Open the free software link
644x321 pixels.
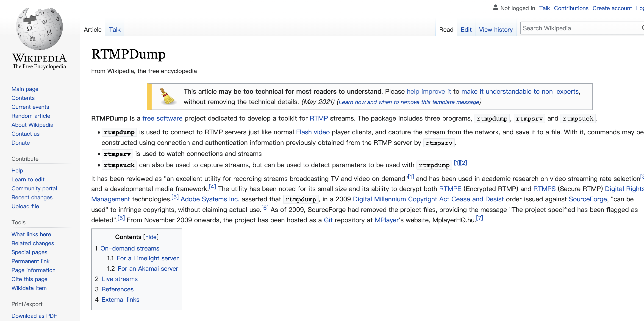162,118
